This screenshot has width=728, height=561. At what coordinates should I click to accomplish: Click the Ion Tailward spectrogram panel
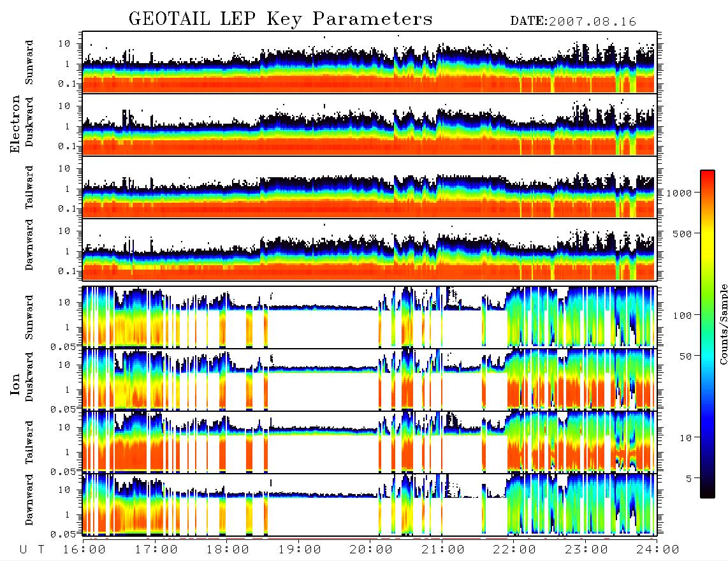pyautogui.click(x=370, y=442)
